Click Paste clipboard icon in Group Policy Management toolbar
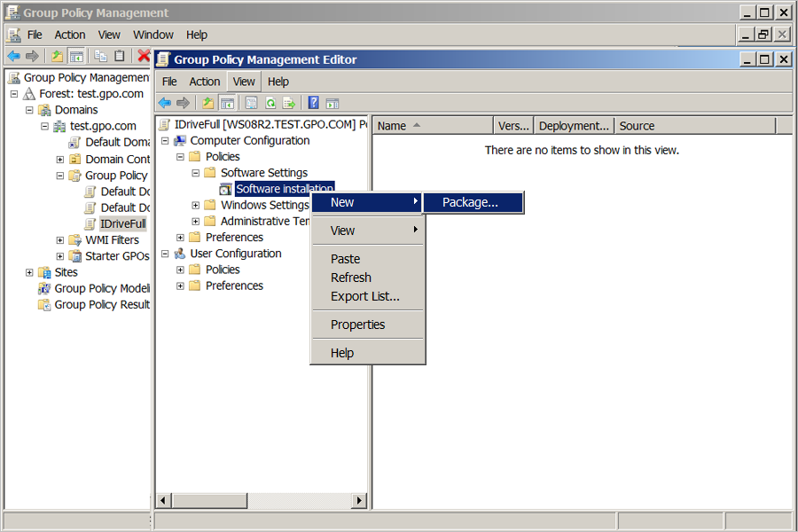This screenshot has width=798, height=532. click(120, 56)
